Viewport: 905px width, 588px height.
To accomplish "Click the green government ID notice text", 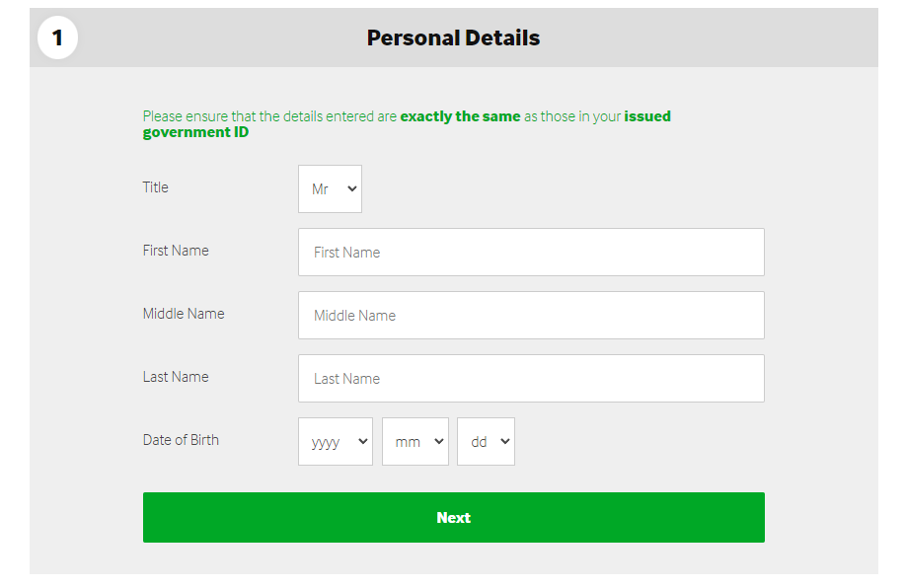I will tap(407, 124).
